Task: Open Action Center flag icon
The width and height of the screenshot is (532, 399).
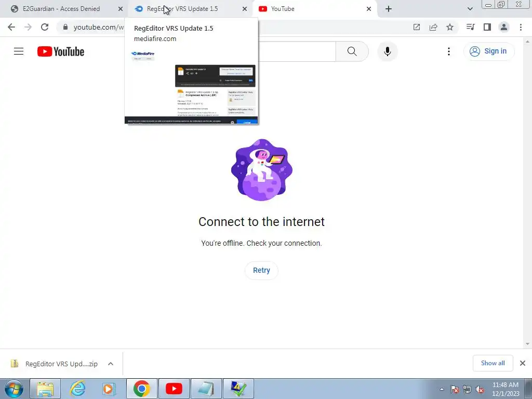Action: 455,390
